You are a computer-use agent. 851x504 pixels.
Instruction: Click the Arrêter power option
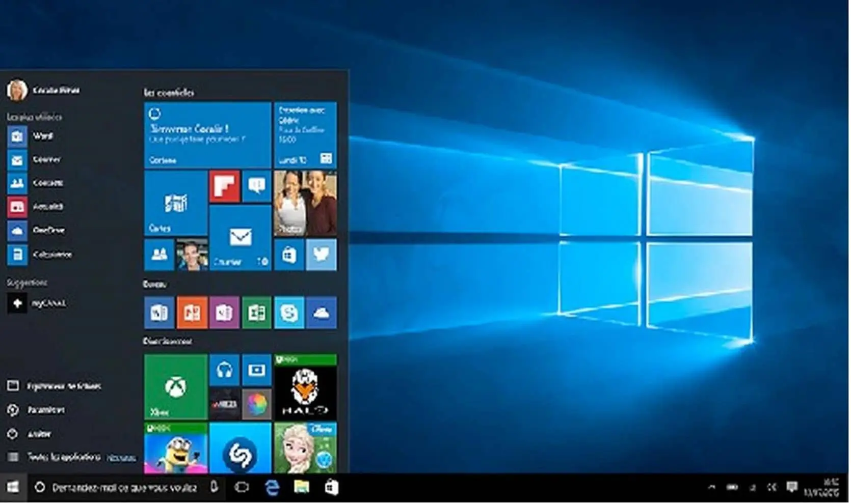[x=29, y=434]
